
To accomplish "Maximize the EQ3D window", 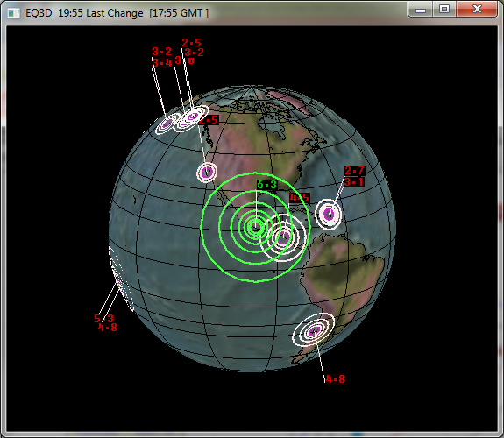I will (x=444, y=10).
